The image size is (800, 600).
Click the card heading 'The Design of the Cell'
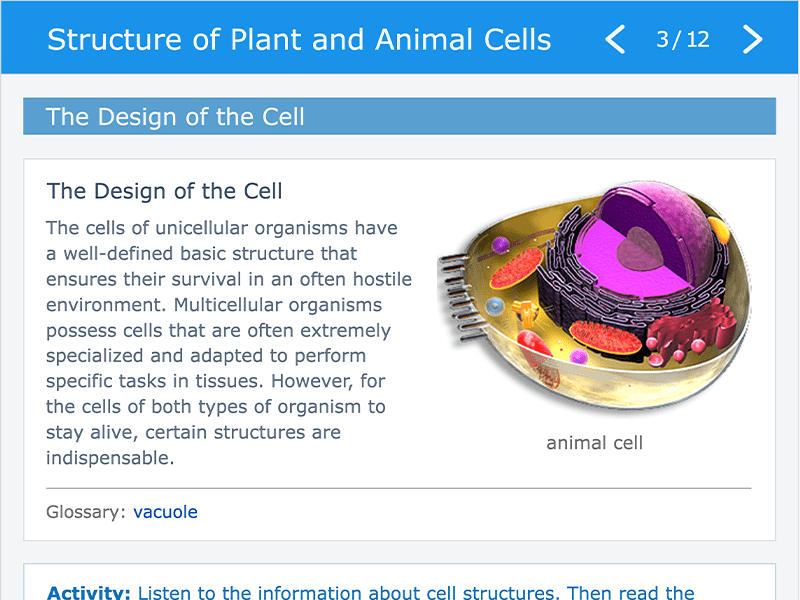pyautogui.click(x=164, y=191)
